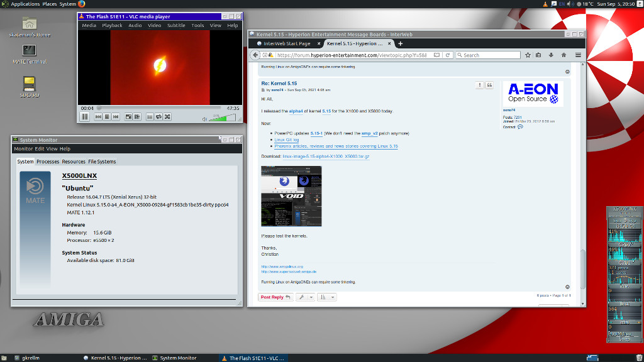Screen dimensions: 644x362
Task: Open browser downloads arrow
Action: (551, 55)
